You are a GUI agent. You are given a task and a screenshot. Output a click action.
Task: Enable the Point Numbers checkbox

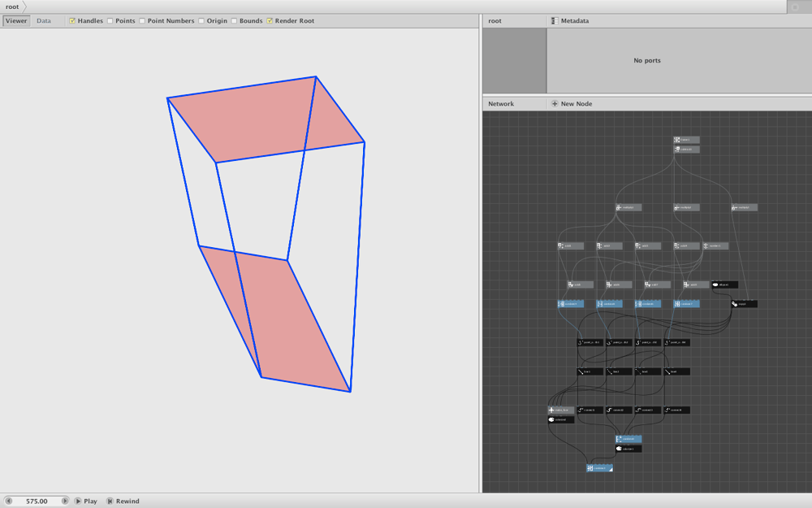pos(142,21)
